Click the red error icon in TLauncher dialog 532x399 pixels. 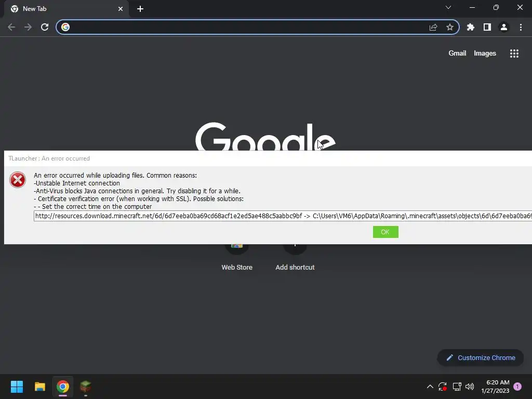pyautogui.click(x=18, y=180)
